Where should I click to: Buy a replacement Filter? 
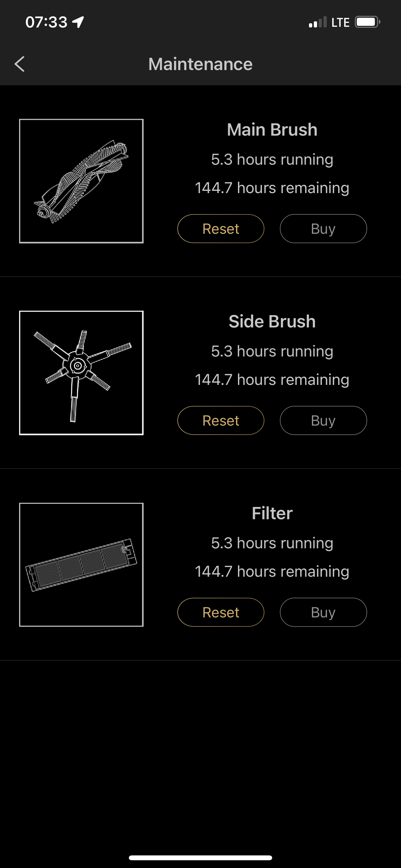click(323, 612)
